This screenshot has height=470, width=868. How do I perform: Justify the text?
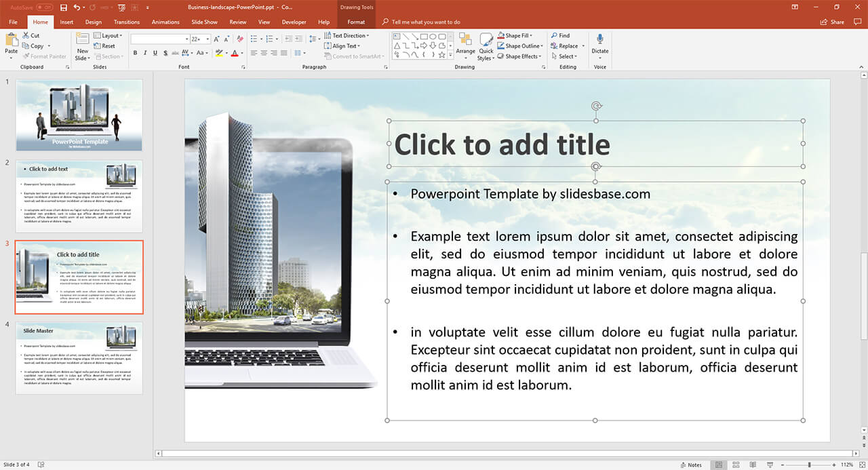click(285, 53)
